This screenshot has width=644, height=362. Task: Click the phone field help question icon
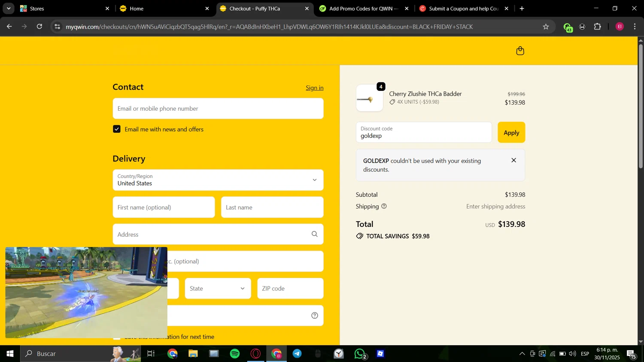314,316
